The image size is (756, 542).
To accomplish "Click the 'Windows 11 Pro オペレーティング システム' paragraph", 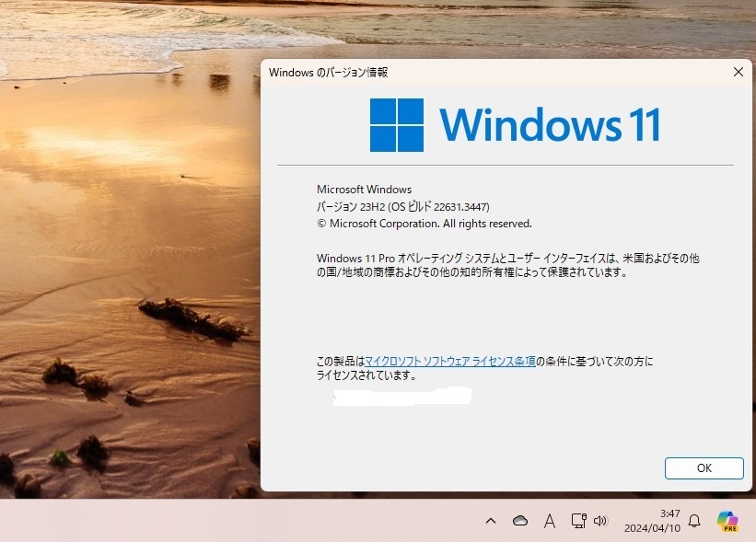I will (507, 265).
